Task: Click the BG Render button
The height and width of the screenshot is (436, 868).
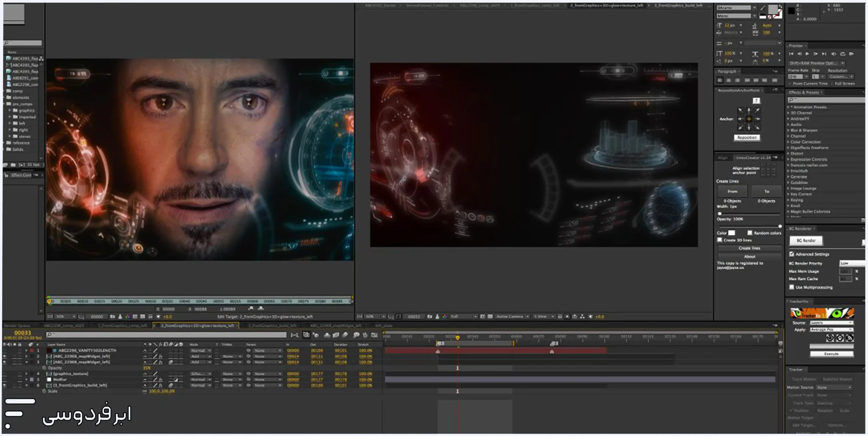Action: pos(806,240)
